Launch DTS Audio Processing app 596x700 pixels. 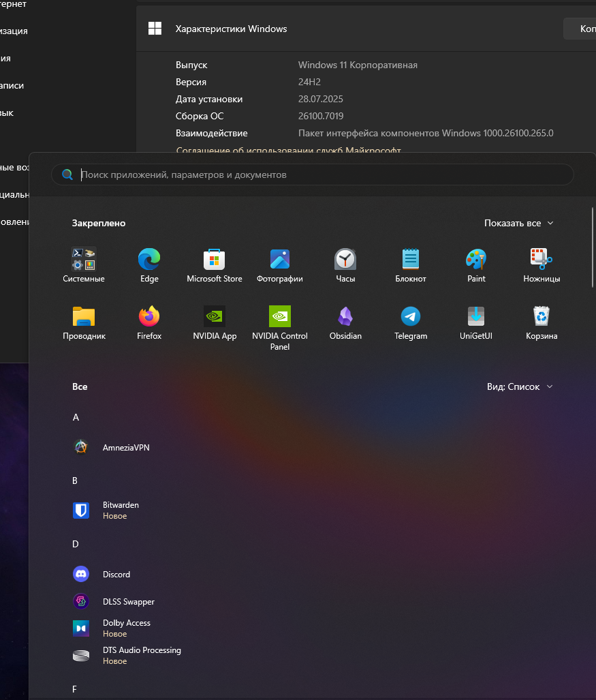point(127,656)
